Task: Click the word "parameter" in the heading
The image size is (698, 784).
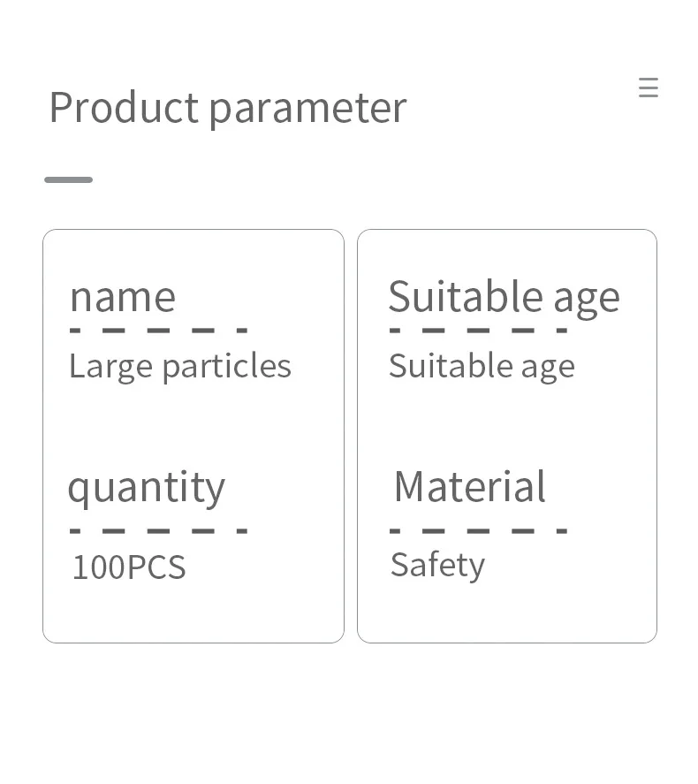Action: coord(307,108)
